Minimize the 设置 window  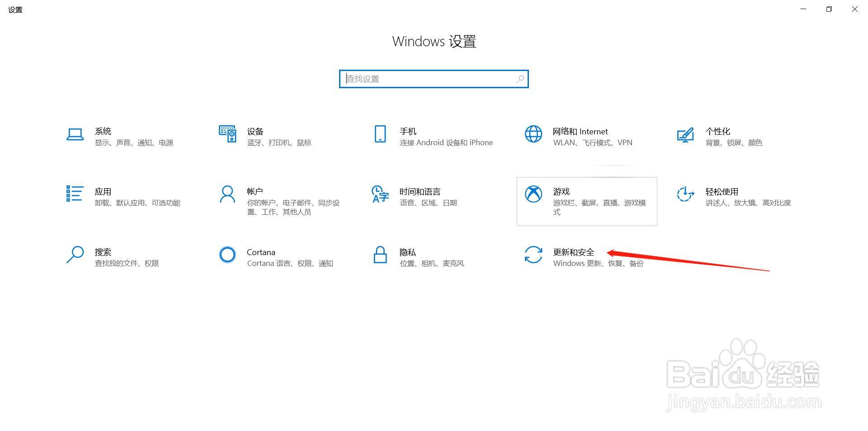click(x=803, y=9)
